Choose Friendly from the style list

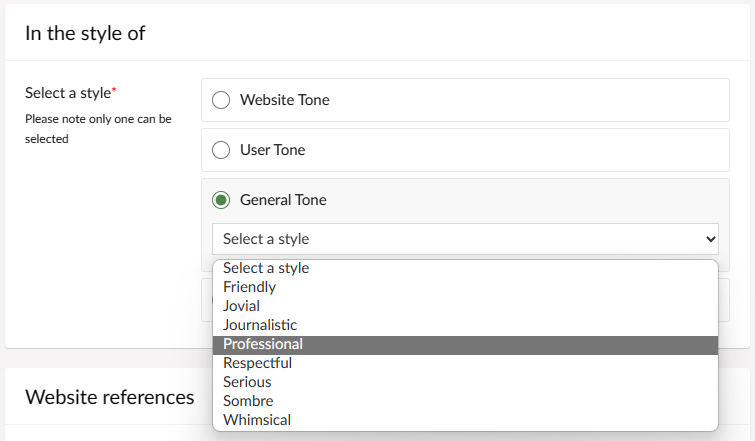click(465, 287)
